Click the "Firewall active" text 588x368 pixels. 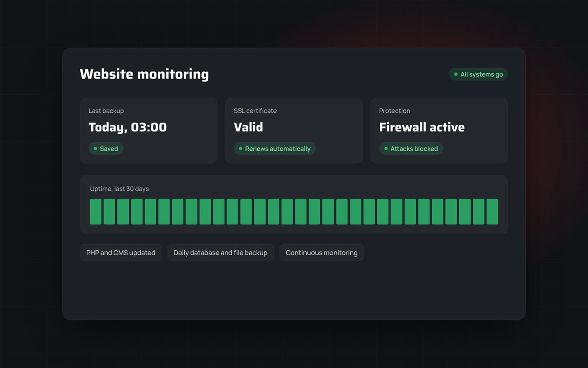click(422, 127)
